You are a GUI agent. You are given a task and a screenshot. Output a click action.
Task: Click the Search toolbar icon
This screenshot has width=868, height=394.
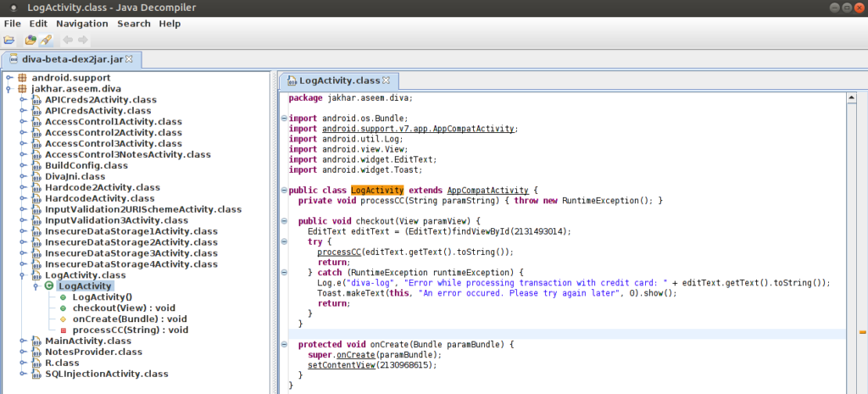coord(46,40)
